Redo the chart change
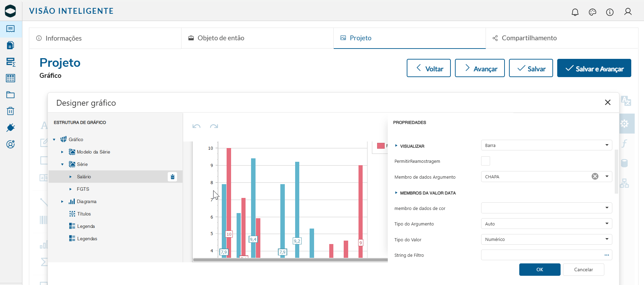644x285 pixels. [x=214, y=126]
